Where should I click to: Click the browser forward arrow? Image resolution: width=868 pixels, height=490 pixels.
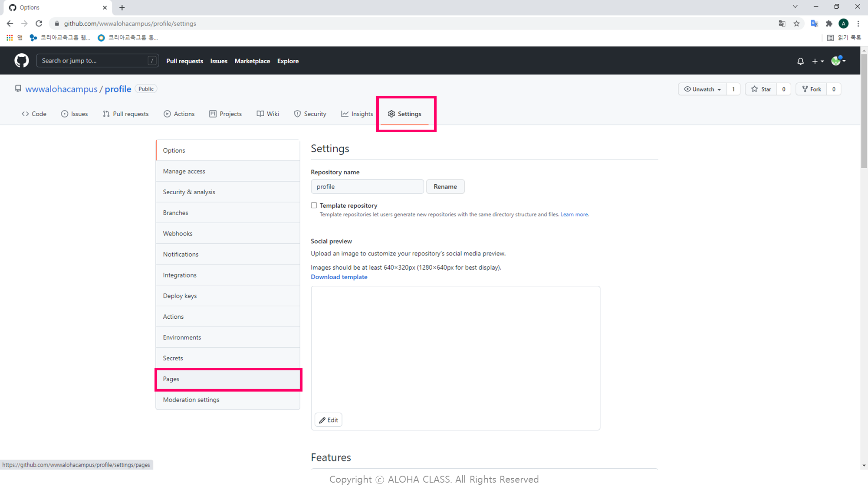(24, 23)
